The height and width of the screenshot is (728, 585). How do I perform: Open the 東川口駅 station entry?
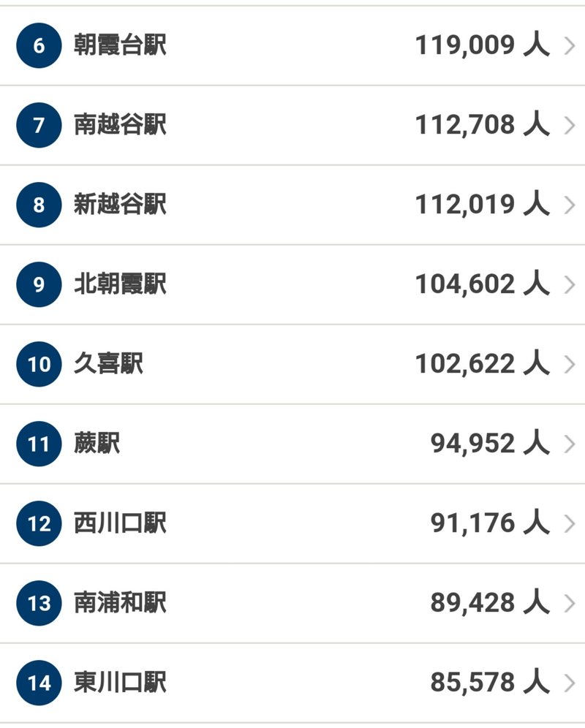120,683
